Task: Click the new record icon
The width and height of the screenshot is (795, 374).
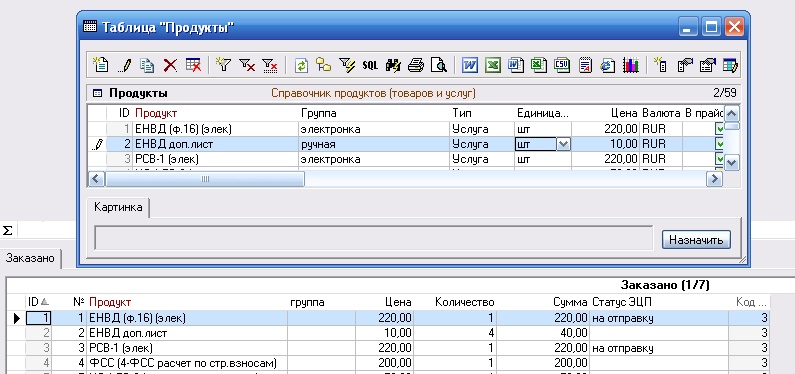Action: [101, 65]
